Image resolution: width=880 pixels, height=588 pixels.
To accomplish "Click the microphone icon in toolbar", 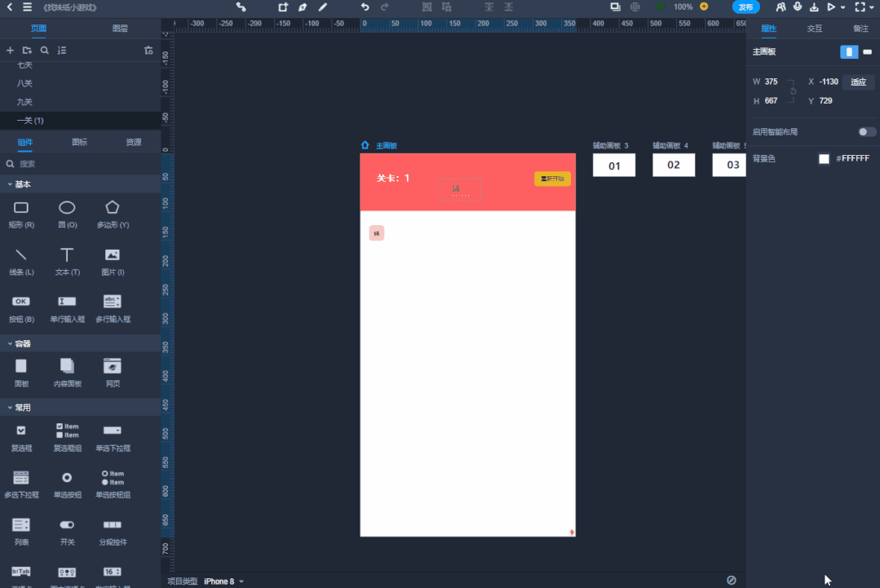I will 798,7.
